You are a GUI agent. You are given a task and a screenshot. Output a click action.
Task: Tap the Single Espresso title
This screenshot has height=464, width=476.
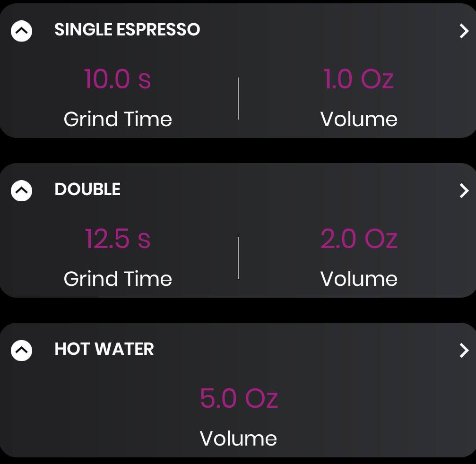(127, 30)
